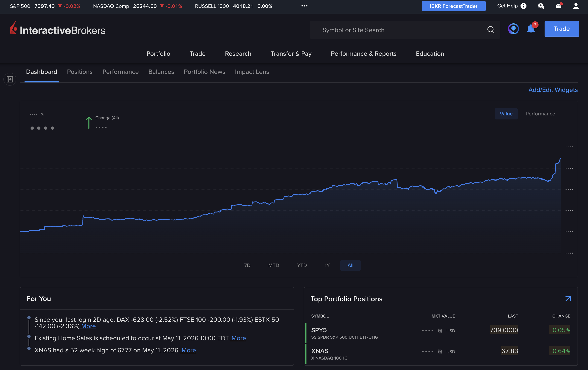Open the Transfer & Pay menu

(291, 53)
